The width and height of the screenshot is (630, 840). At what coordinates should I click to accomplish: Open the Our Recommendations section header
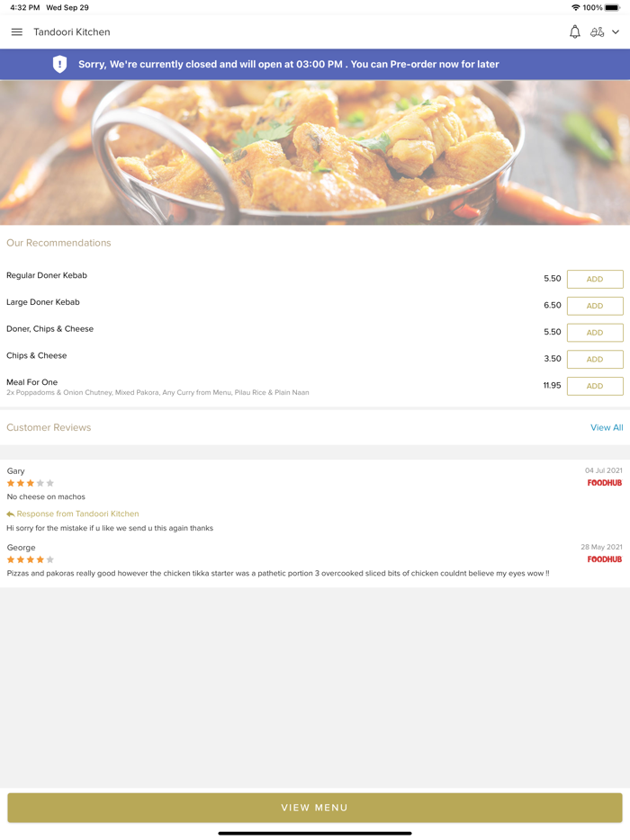58,242
